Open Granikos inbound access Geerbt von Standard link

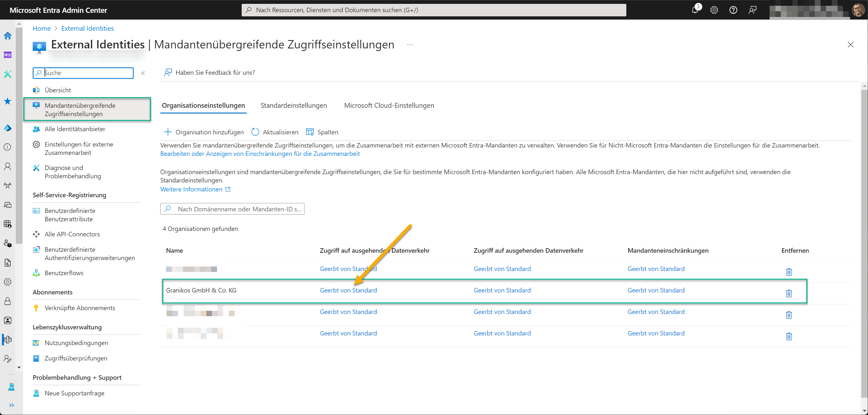click(348, 290)
